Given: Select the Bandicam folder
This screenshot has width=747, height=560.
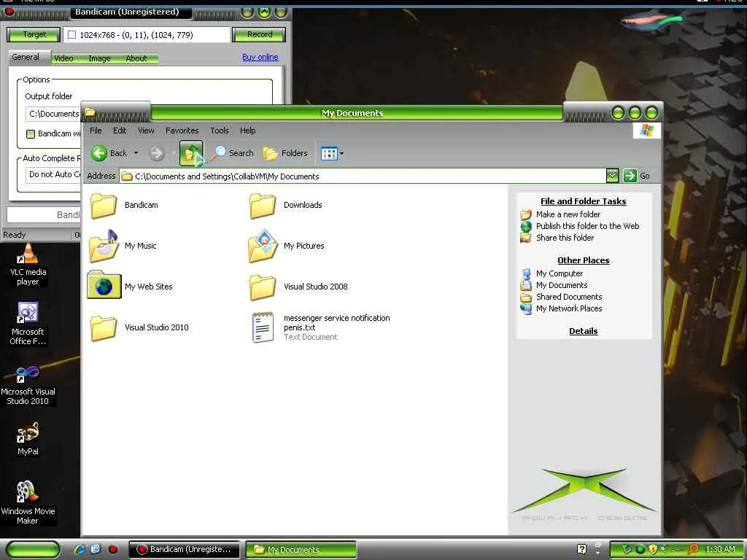Looking at the screenshot, I should (124, 205).
